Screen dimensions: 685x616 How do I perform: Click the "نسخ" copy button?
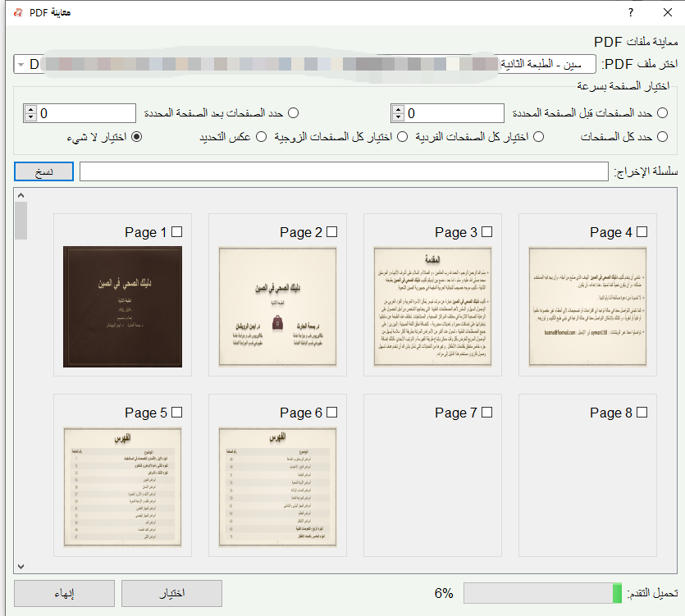click(43, 171)
